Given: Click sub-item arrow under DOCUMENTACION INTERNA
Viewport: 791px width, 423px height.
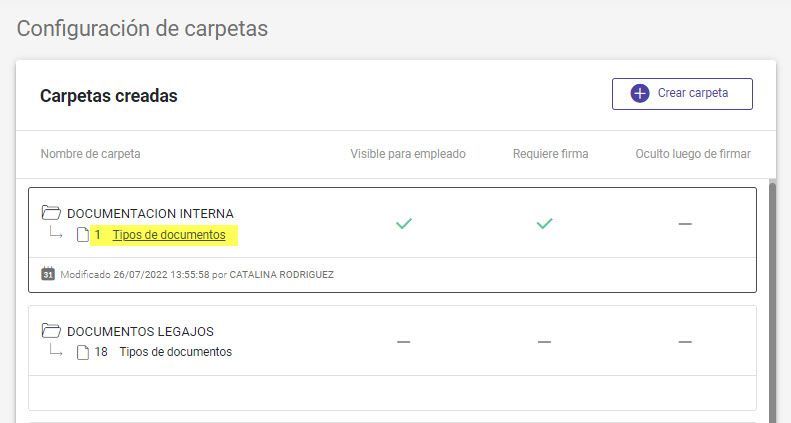Looking at the screenshot, I should [55, 232].
